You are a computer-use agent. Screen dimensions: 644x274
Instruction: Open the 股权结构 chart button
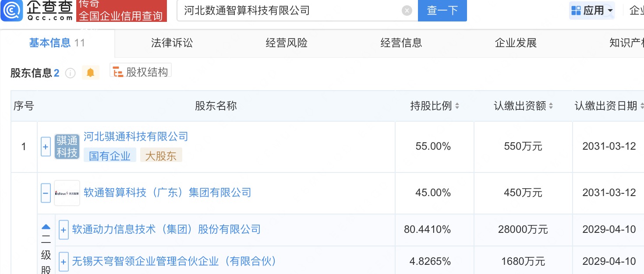tap(141, 72)
